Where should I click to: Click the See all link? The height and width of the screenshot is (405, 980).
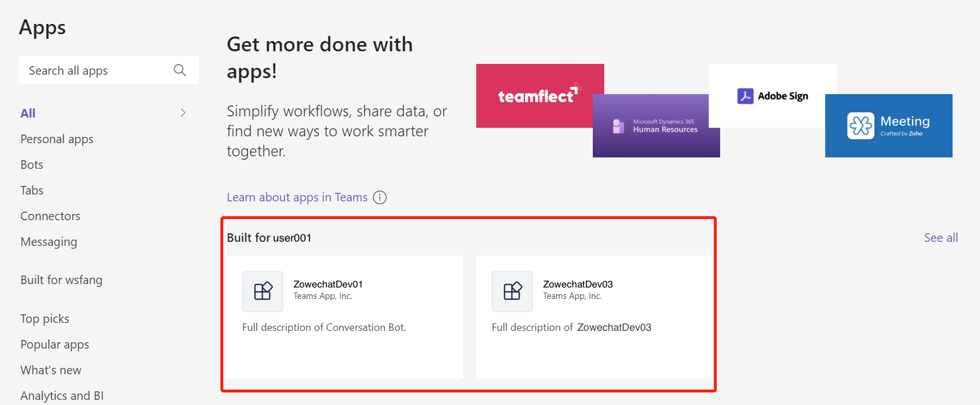pyautogui.click(x=941, y=238)
